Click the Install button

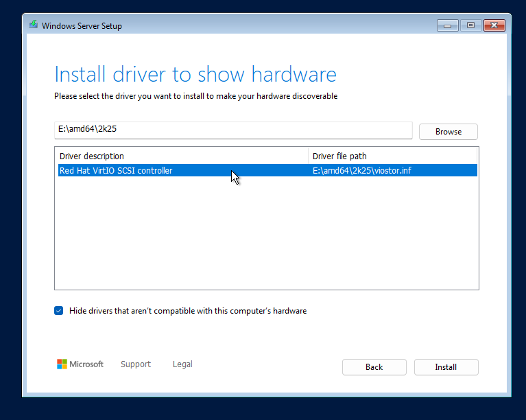click(446, 367)
